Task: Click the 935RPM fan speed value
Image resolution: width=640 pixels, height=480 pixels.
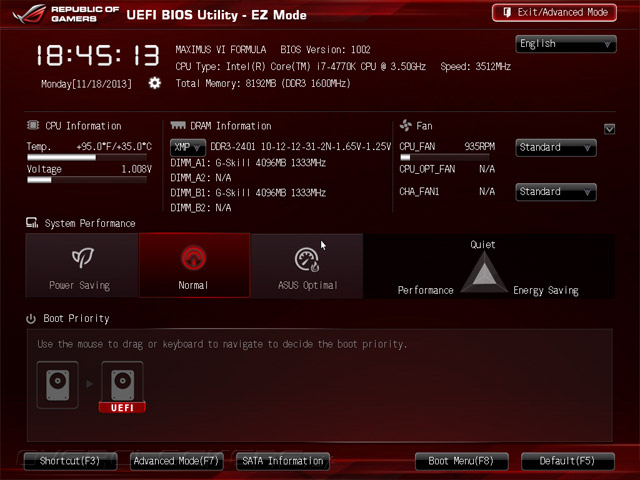Action: tap(480, 147)
